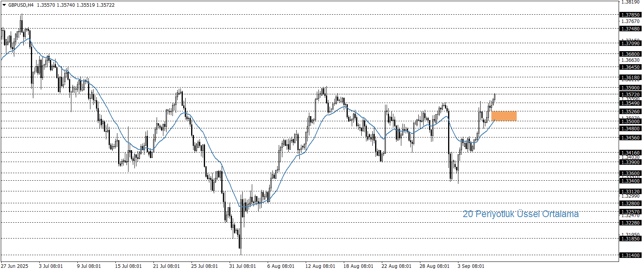The height and width of the screenshot is (271, 644).
Task: Click the 25 Jul 08:01 time label
Action: [x=204, y=266]
